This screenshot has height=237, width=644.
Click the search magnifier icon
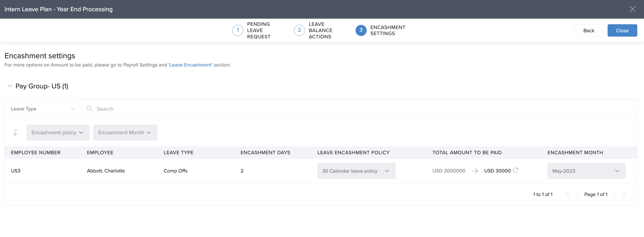pos(89,109)
